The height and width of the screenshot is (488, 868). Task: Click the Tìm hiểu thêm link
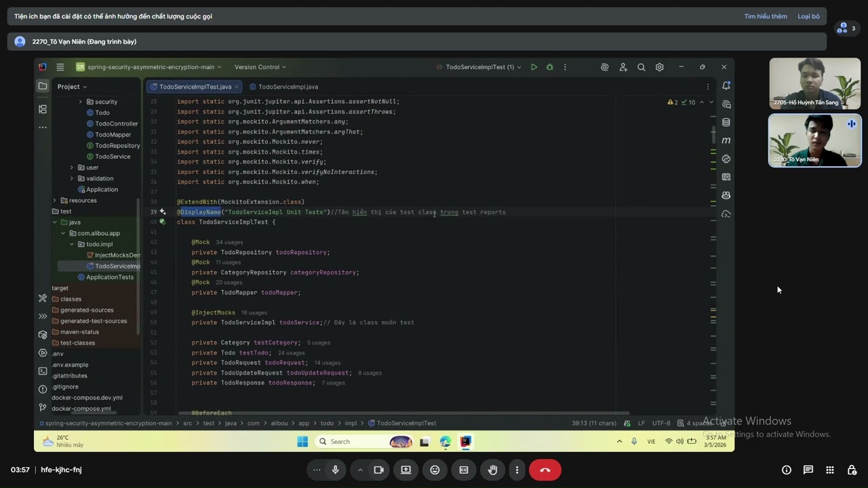click(x=766, y=16)
